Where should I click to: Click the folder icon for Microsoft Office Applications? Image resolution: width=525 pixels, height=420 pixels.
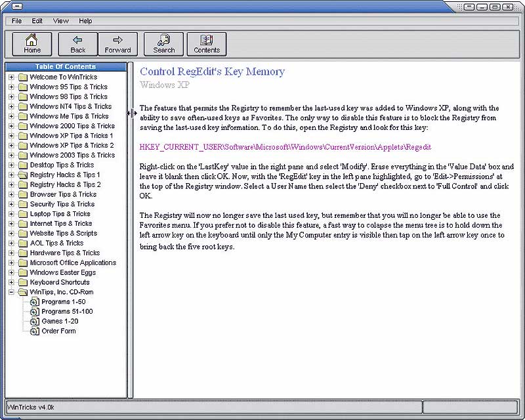pyautogui.click(x=23, y=262)
